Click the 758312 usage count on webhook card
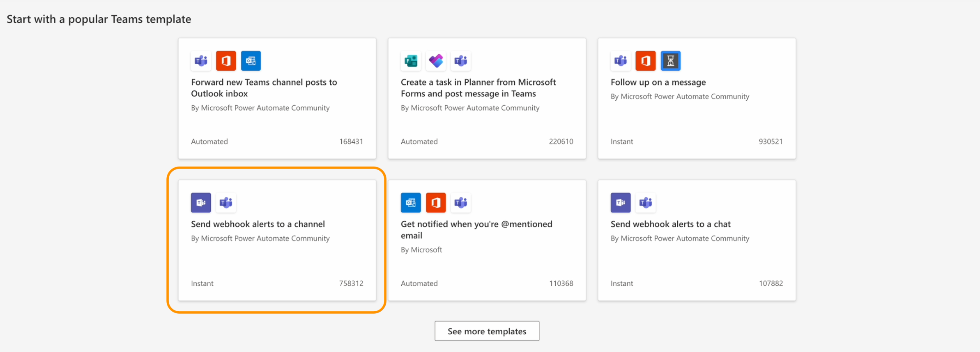The height and width of the screenshot is (352, 980). [x=351, y=283]
